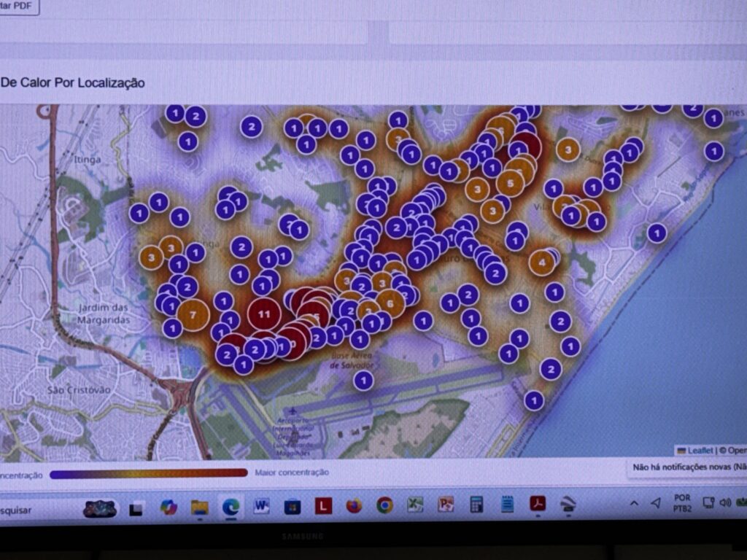Open the scanner app icon in taskbar

[568, 504]
